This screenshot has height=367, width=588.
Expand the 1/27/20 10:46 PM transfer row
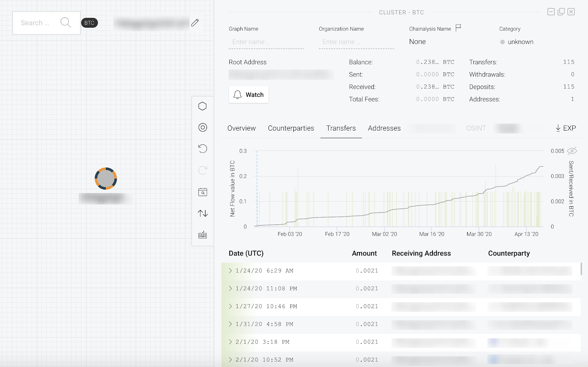[230, 306]
